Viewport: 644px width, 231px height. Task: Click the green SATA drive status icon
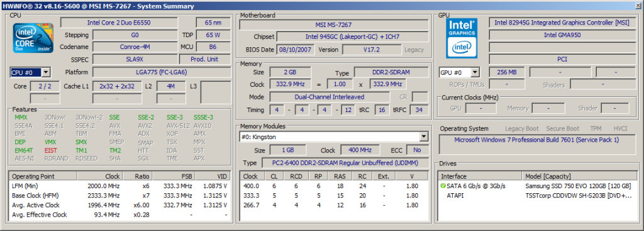443,186
